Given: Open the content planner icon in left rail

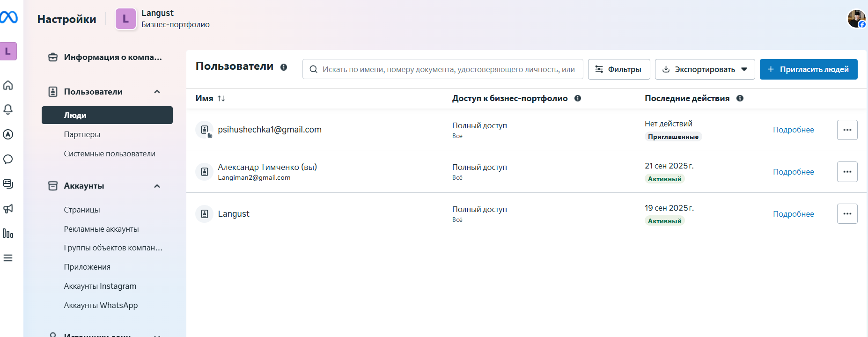Looking at the screenshot, I should 8,183.
